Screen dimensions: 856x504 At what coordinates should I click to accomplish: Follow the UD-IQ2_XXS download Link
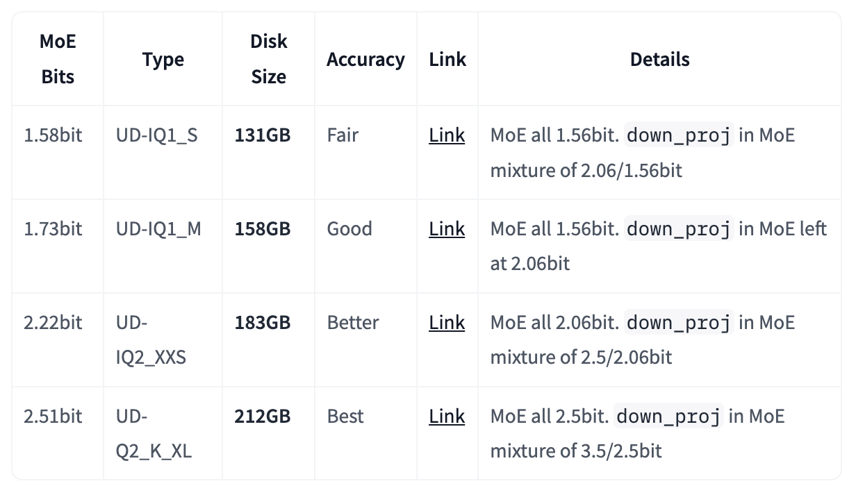pyautogui.click(x=447, y=323)
